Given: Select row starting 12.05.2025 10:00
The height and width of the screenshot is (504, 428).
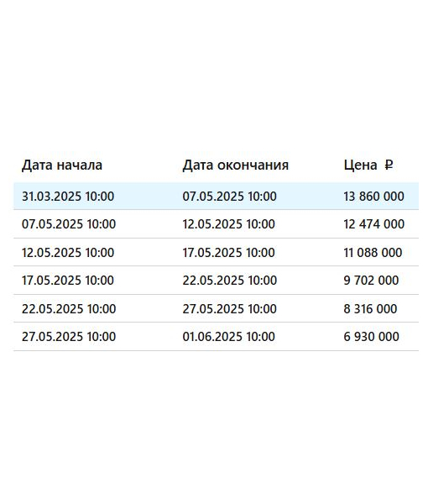Looking at the screenshot, I should [216, 252].
